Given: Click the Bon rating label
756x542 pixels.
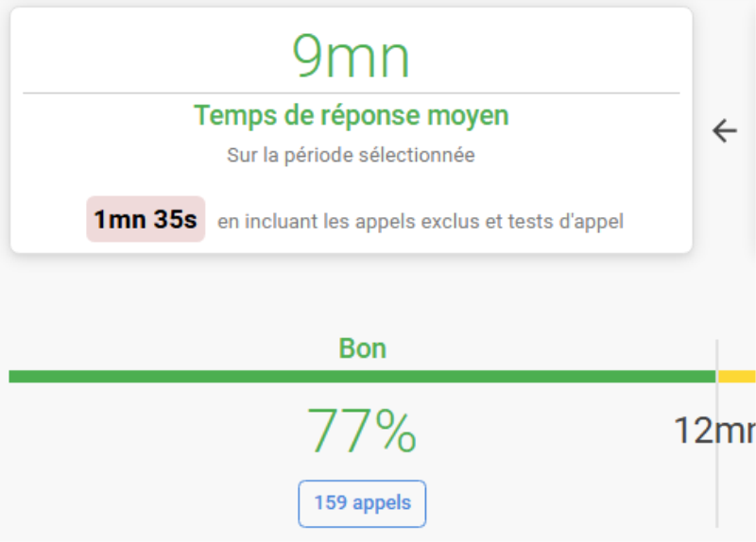Looking at the screenshot, I should (x=362, y=348).
